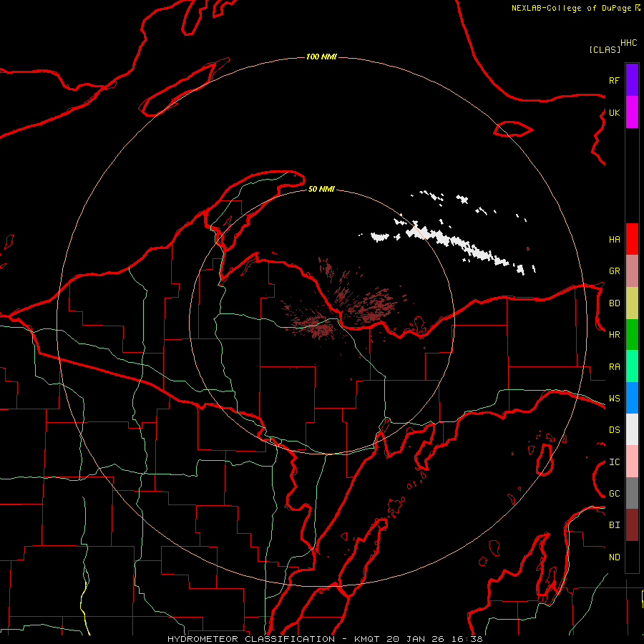Click the '50 NMI' range ring label
644x644 pixels.
[321, 189]
